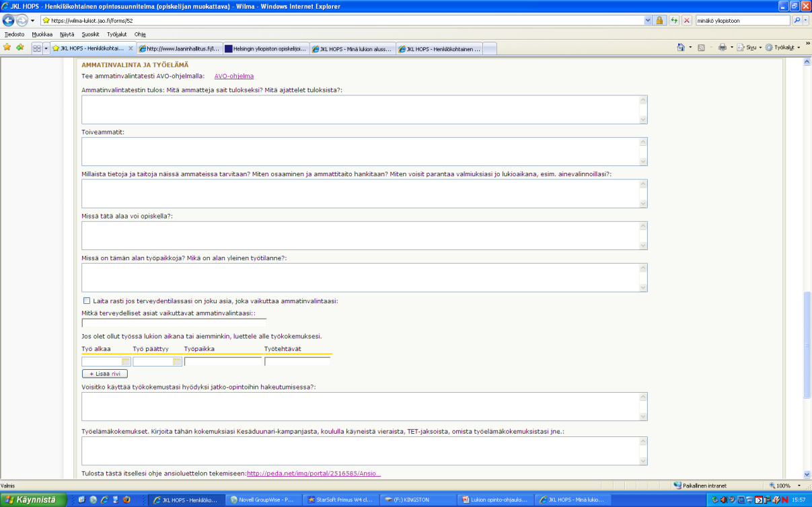
Task: Click Add to Favorites star-plus icon
Action: tap(20, 48)
